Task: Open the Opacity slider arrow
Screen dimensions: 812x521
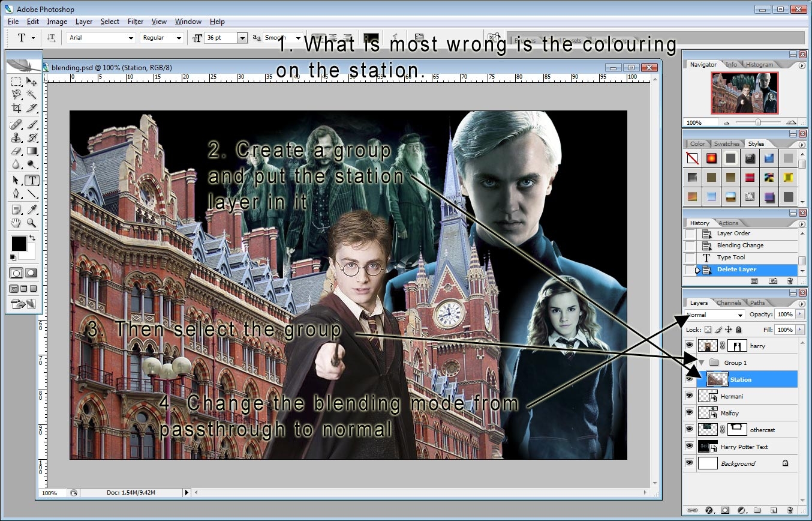Action: tap(799, 315)
